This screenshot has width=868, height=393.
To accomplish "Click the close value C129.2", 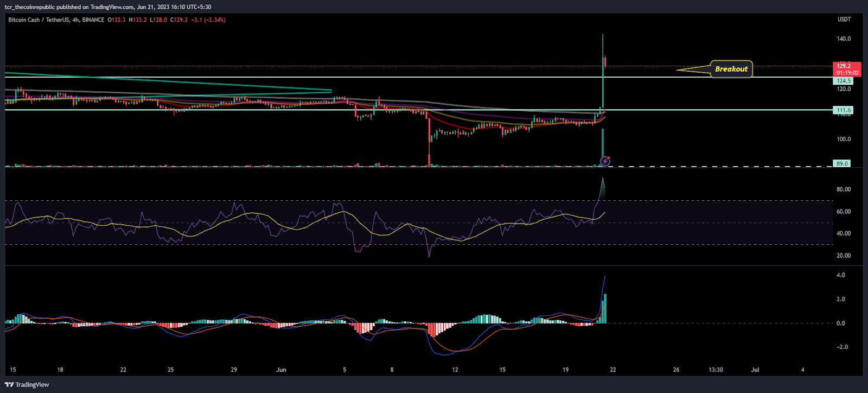I will tap(179, 20).
